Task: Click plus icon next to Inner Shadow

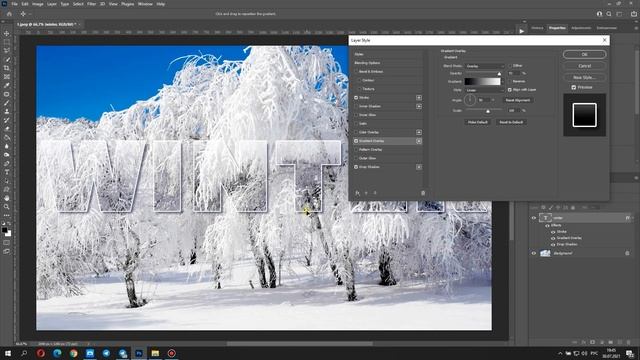Action: point(419,106)
